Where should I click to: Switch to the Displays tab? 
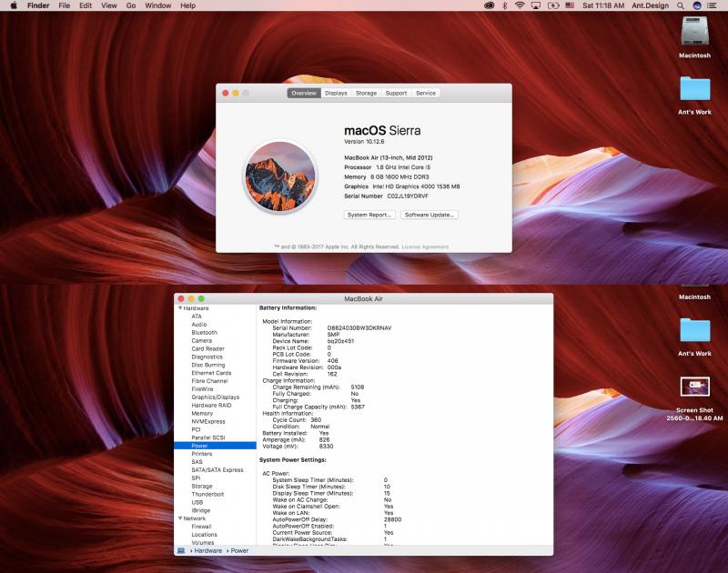coord(336,94)
